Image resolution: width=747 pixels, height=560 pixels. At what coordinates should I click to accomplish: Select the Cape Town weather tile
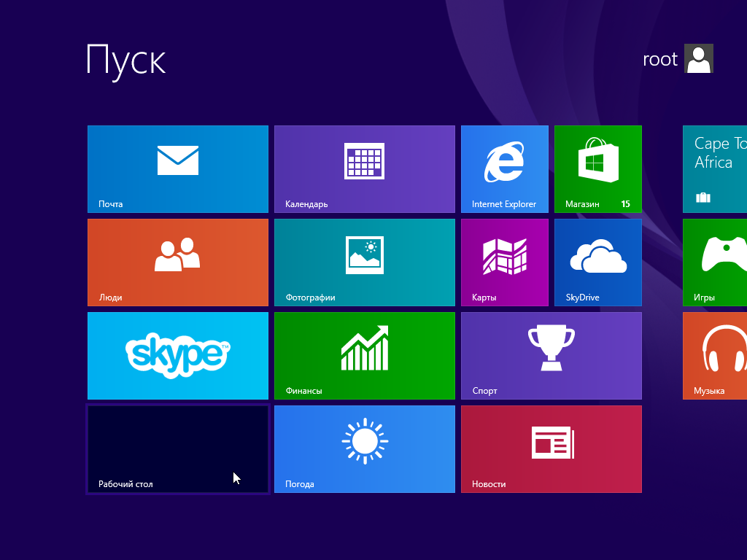pyautogui.click(x=719, y=168)
